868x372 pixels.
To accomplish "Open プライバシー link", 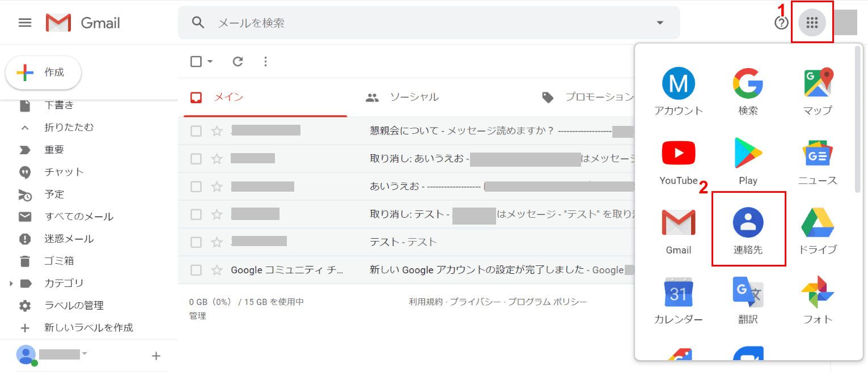I will [x=476, y=302].
